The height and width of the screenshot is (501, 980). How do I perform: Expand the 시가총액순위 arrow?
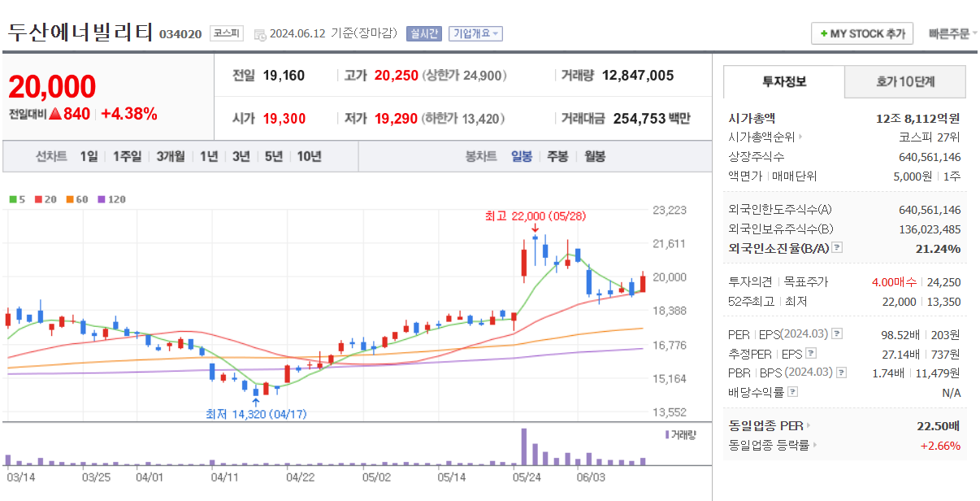pyautogui.click(x=801, y=137)
